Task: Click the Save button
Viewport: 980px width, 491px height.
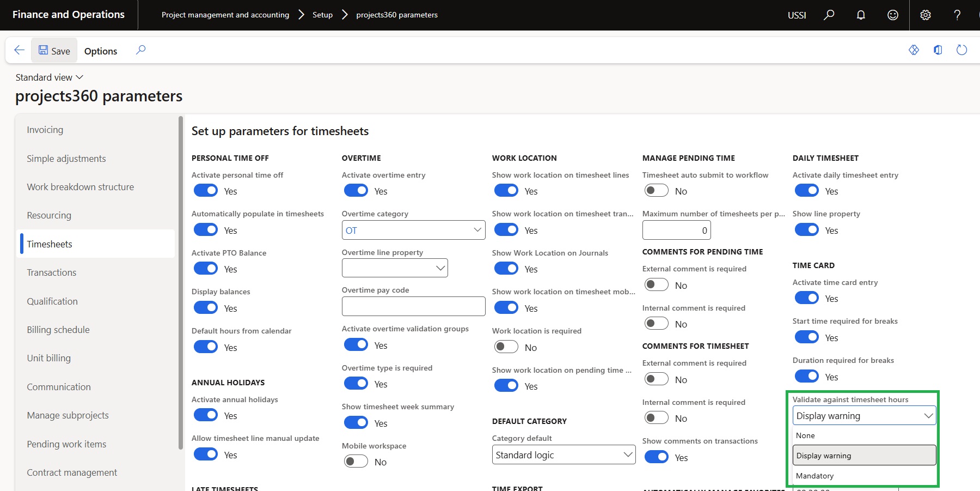Action: [x=54, y=51]
